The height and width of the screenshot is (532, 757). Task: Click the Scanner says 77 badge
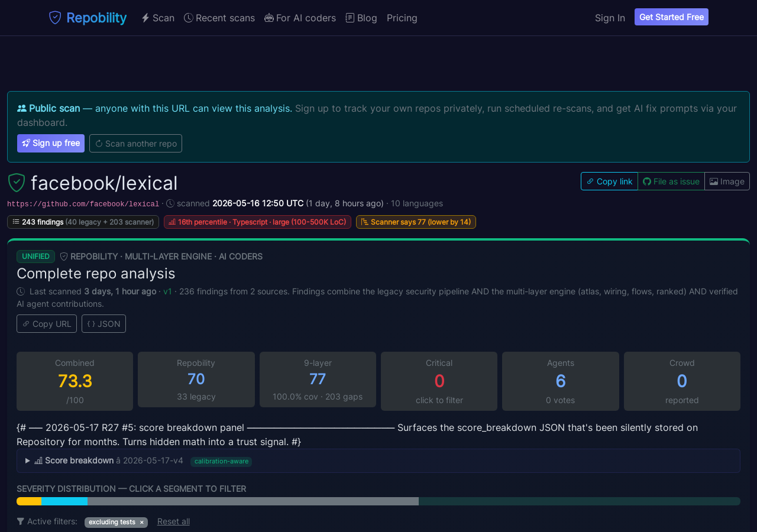point(416,222)
